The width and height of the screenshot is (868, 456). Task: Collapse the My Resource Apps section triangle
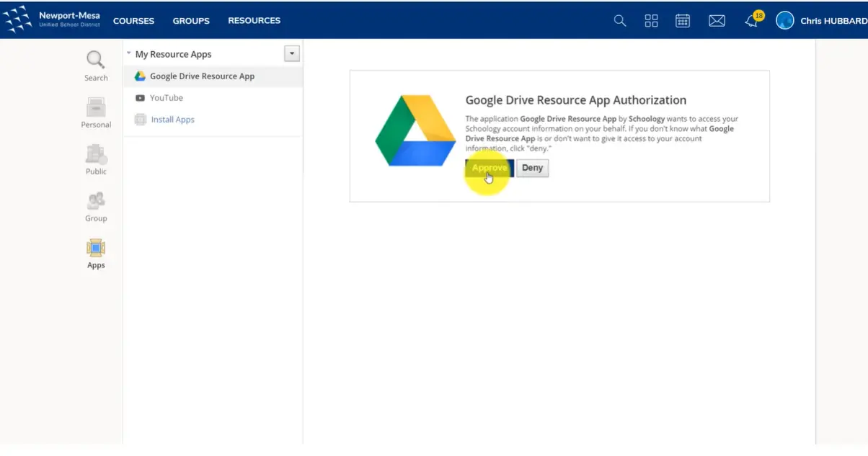tap(128, 54)
